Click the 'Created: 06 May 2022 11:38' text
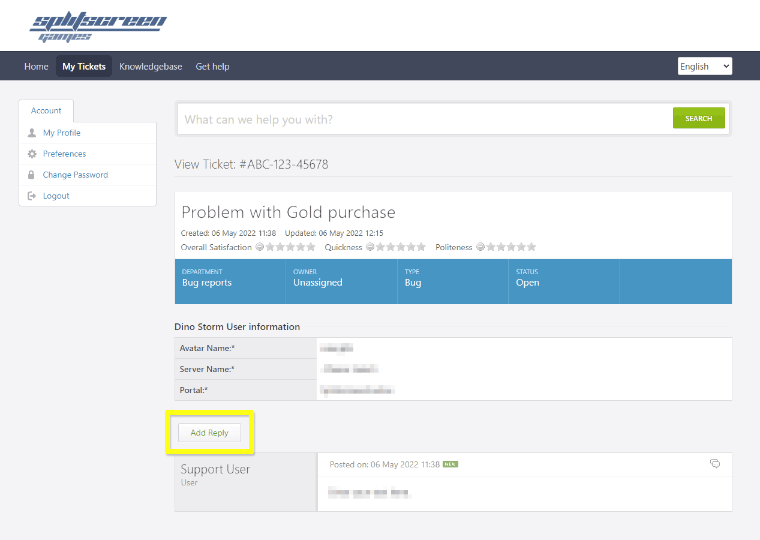The image size is (760, 540). coord(228,233)
